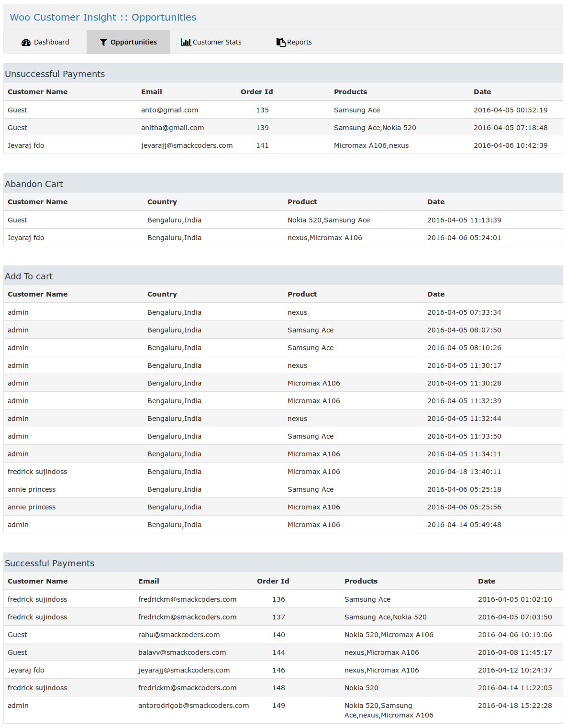Image resolution: width=566 pixels, height=728 pixels.
Task: Click Products header in Successful Payments table
Action: (x=361, y=581)
